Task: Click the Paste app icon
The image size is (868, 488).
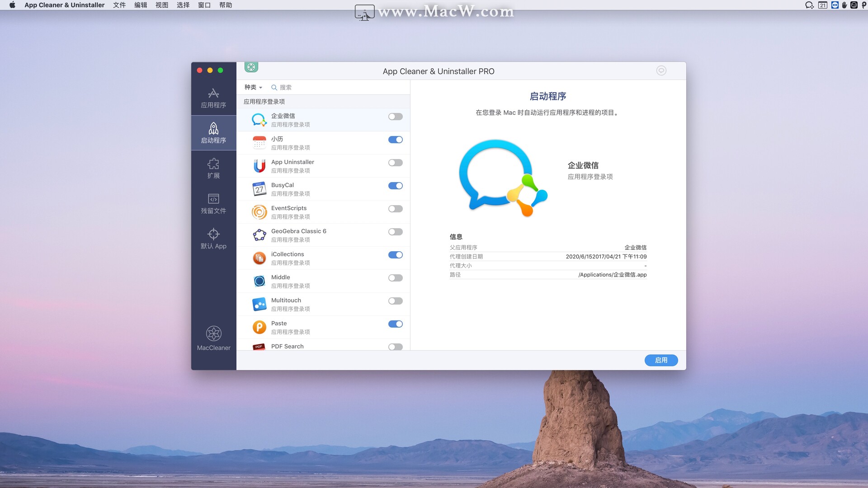Action: tap(259, 327)
